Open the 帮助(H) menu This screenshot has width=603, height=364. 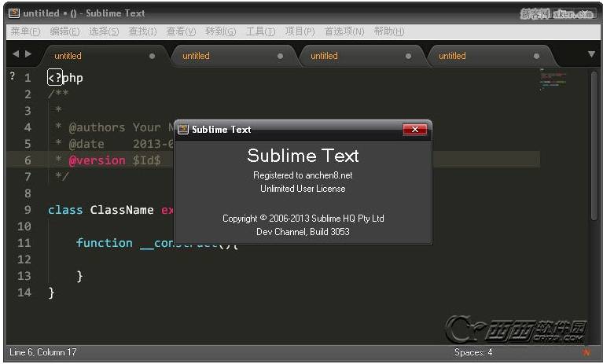(389, 31)
